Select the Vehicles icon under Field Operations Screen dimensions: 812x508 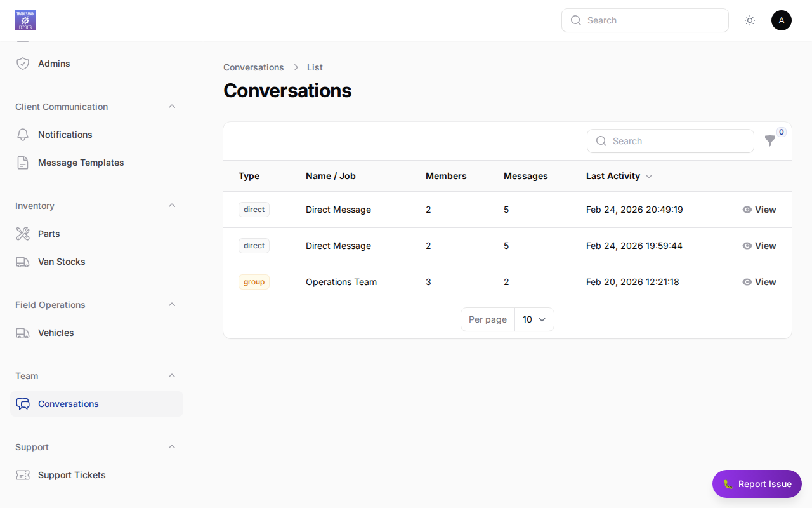click(x=23, y=333)
